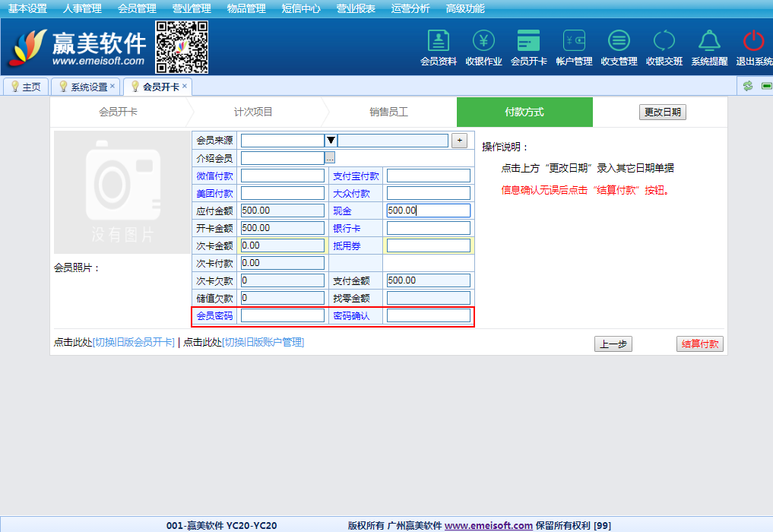
Task: Open the 介绍会员 ellipsis lookup button
Action: (x=330, y=158)
